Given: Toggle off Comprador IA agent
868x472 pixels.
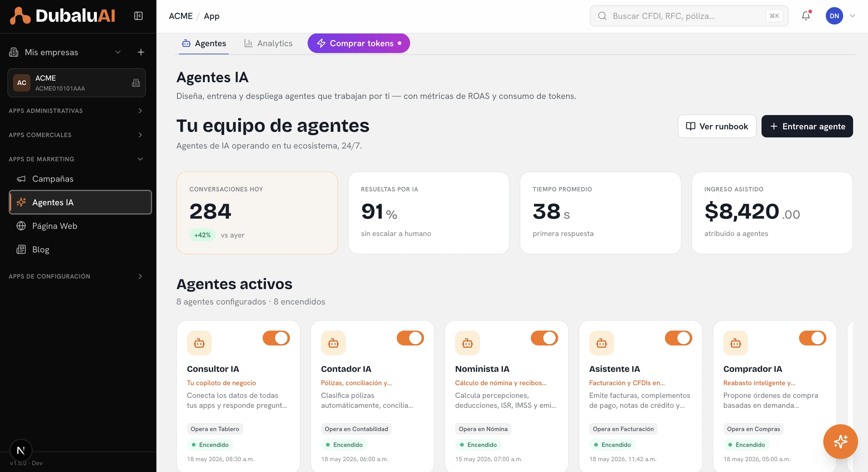Looking at the screenshot, I should (x=812, y=338).
